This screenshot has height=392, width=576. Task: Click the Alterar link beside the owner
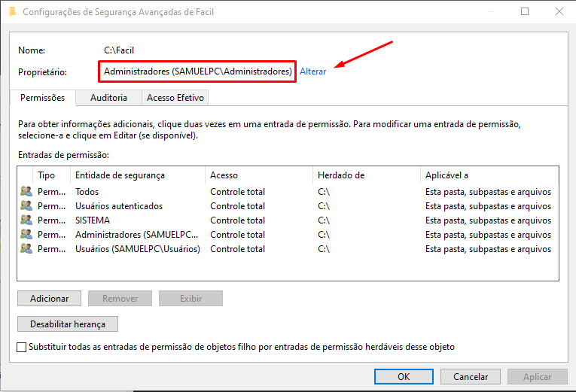[313, 71]
